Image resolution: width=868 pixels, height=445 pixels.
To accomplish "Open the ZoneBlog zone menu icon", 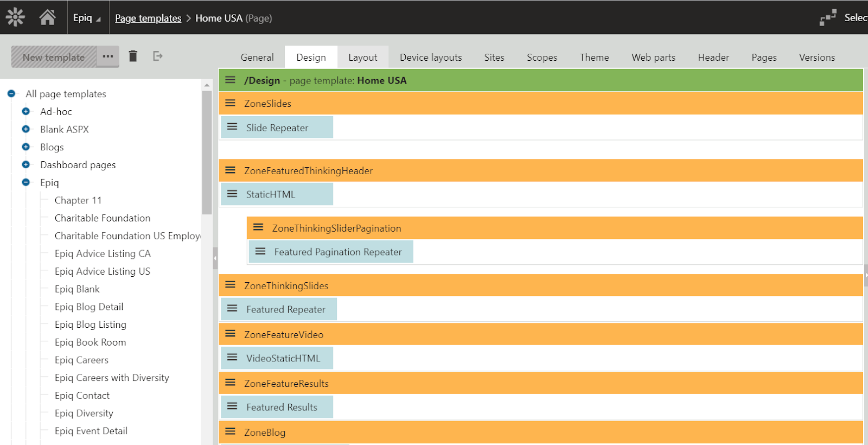I will (x=231, y=432).
